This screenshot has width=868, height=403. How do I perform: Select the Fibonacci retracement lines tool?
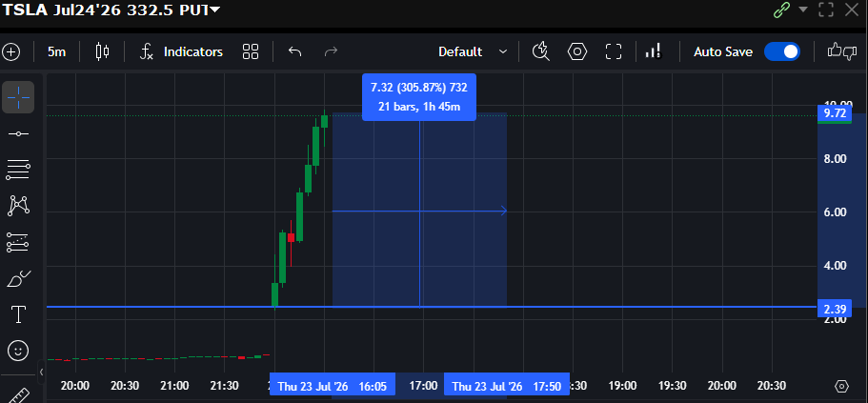[x=18, y=170]
